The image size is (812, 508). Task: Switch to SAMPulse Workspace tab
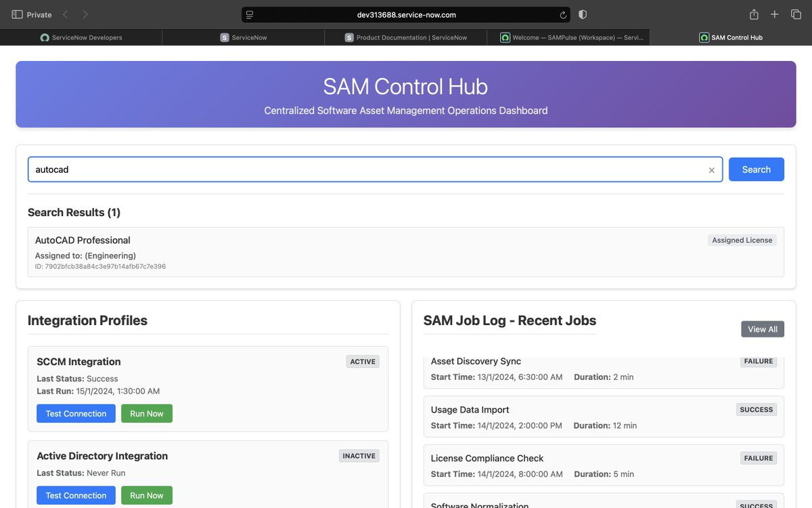[568, 38]
